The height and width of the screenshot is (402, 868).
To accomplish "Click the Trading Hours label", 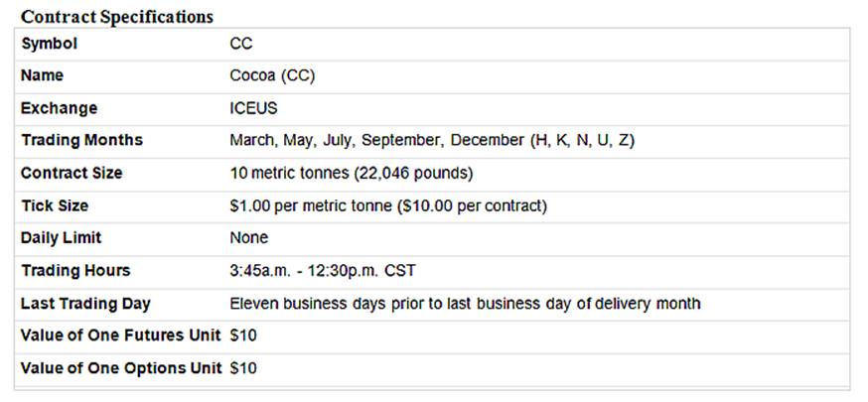I will click(75, 270).
